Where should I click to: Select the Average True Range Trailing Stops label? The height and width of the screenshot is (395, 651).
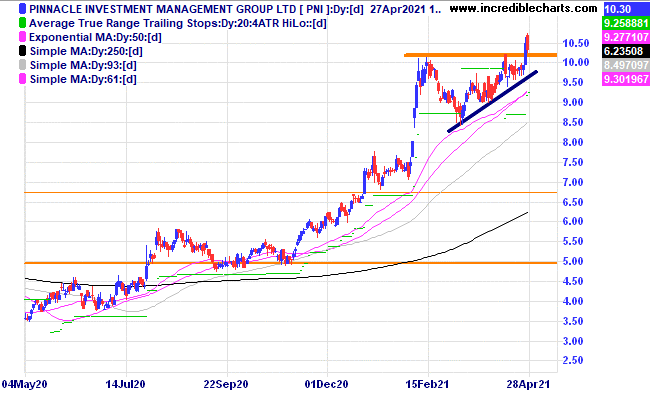point(178,23)
